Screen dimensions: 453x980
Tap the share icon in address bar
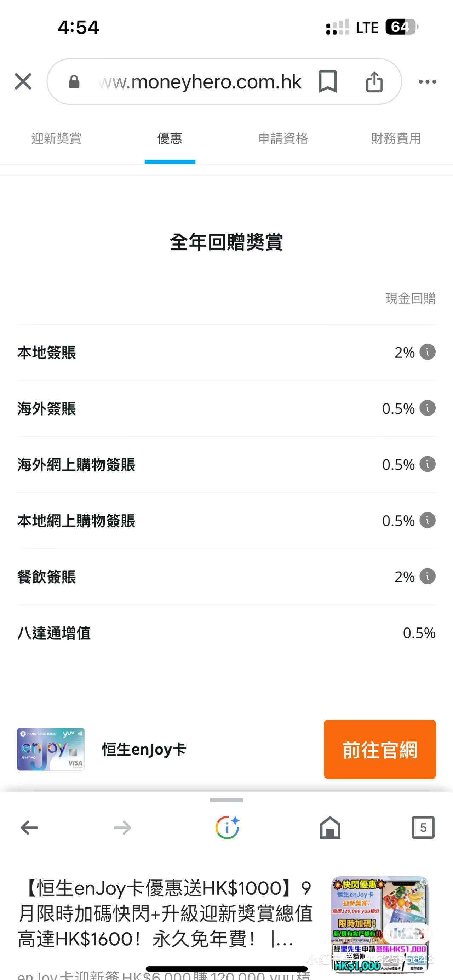(374, 81)
